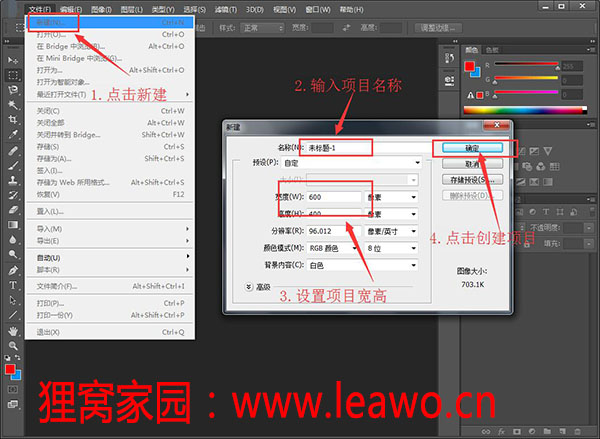Select the Clone Stamp tool
This screenshot has height=439, width=600.
click(13, 180)
